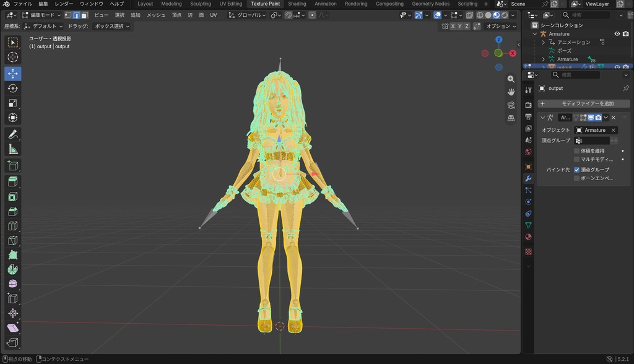Enable the 体積を維持 checkbox
This screenshot has height=364, width=634.
pyautogui.click(x=576, y=151)
